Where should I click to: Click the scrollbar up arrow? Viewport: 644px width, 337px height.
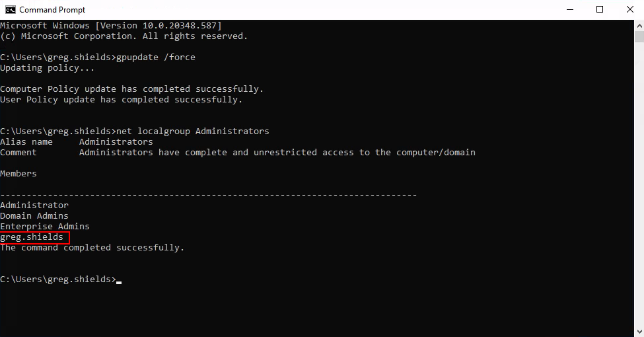point(639,25)
